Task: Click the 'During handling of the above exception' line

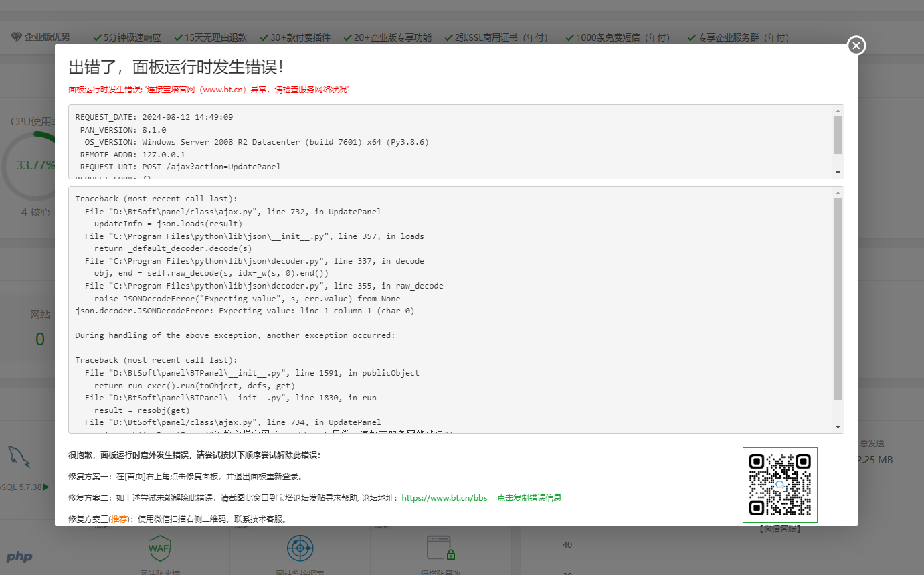Action: 235,335
